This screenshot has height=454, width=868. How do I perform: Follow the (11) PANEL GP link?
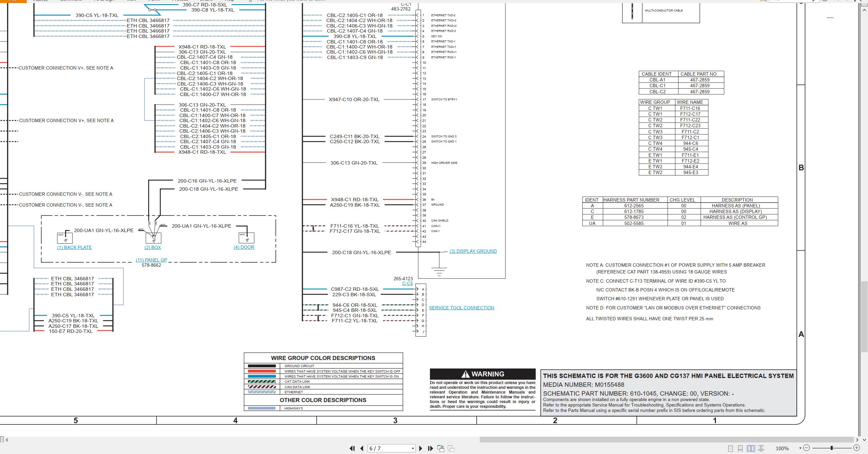[x=152, y=260]
